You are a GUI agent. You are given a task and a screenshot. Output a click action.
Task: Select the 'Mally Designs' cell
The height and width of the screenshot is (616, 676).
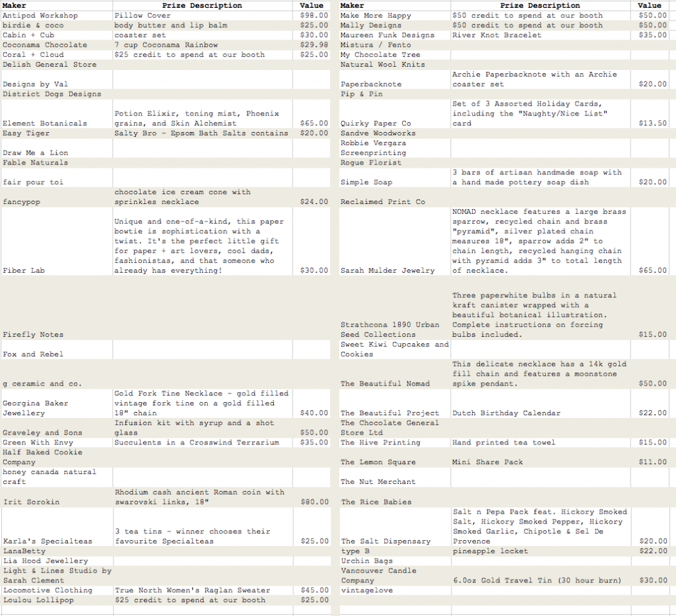point(395,26)
